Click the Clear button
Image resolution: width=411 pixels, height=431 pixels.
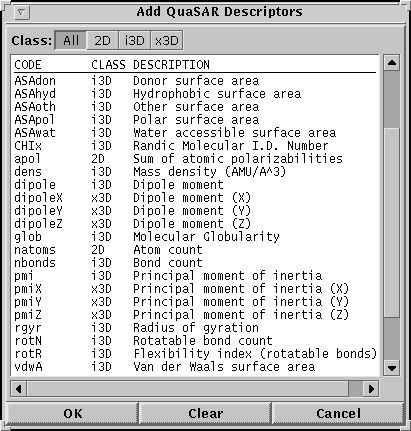coord(205,414)
